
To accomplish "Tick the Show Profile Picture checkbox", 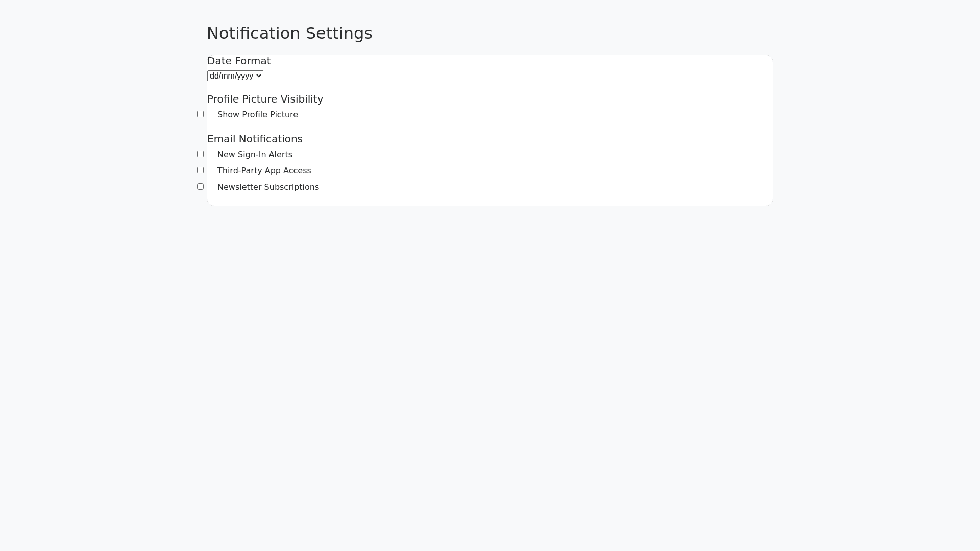I will [x=200, y=114].
